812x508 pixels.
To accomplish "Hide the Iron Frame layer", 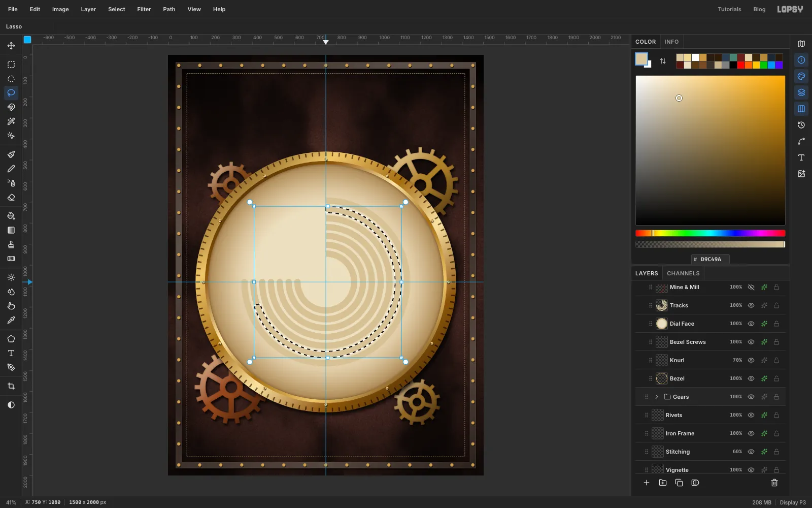I will click(751, 433).
